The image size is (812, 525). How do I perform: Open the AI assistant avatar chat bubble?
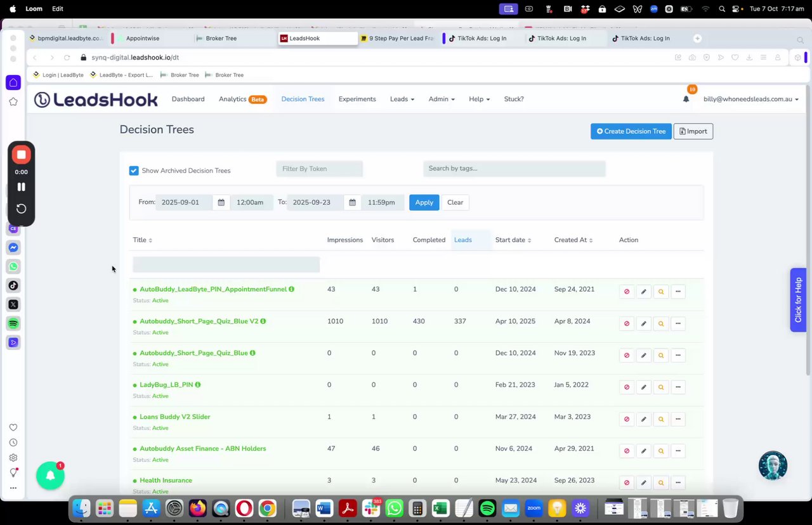click(773, 465)
